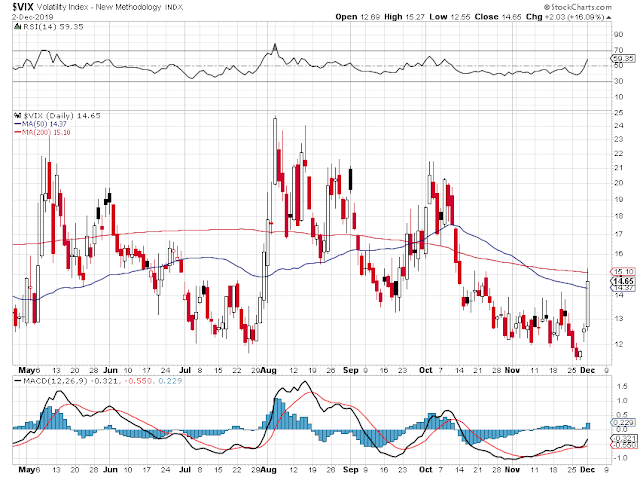Click the latest white December candle

[588, 304]
